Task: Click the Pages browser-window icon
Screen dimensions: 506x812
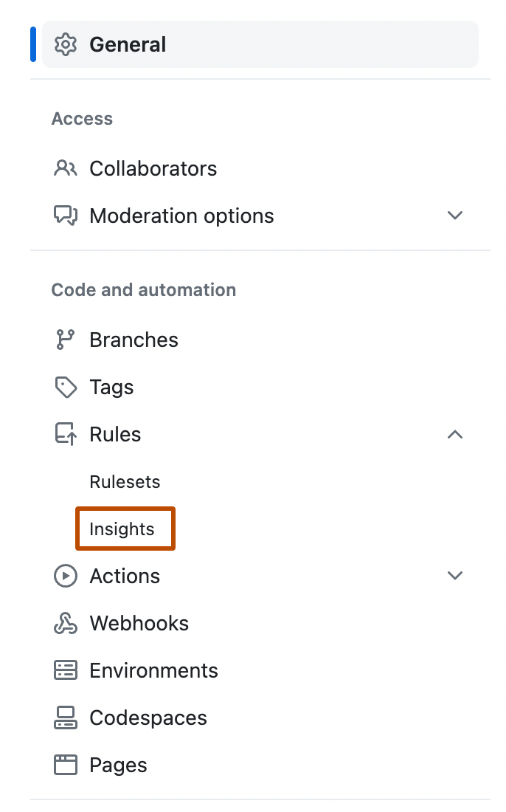Action: point(66,765)
